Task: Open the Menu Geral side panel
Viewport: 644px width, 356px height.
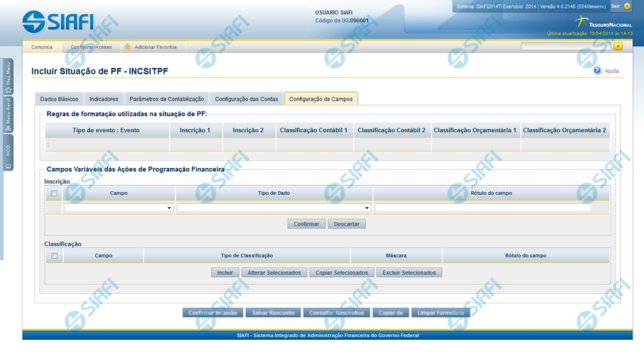Action: click(x=8, y=114)
